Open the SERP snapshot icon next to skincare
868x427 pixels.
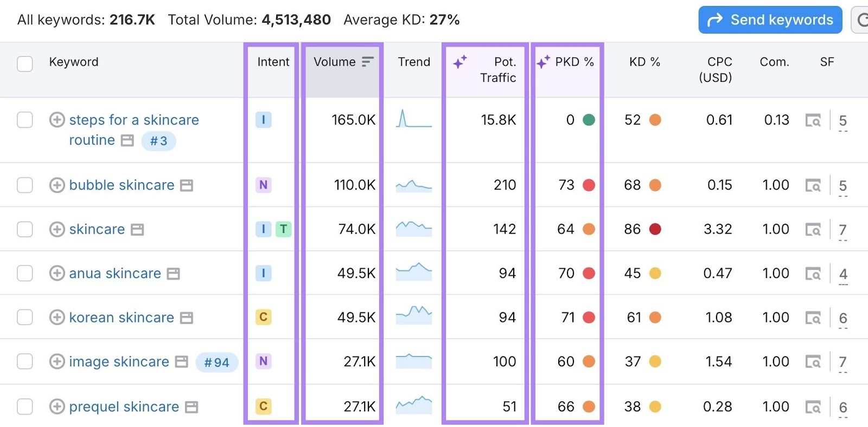tap(136, 229)
